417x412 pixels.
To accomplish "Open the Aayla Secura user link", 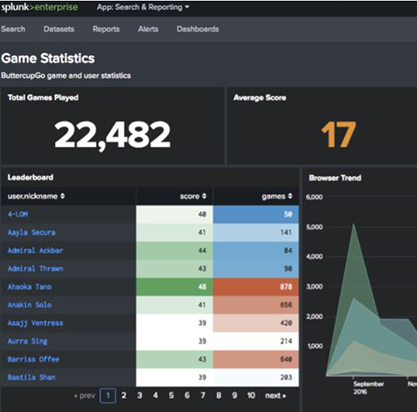I will [x=31, y=232].
